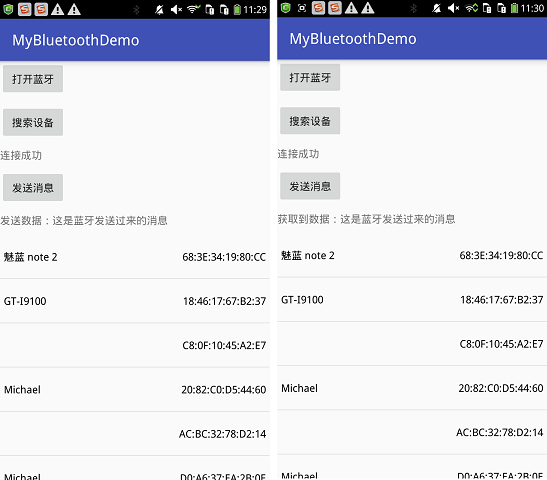Viewport: 547px width, 480px height.
Task: Tap the battery icon in right status bar
Action: tap(515, 8)
